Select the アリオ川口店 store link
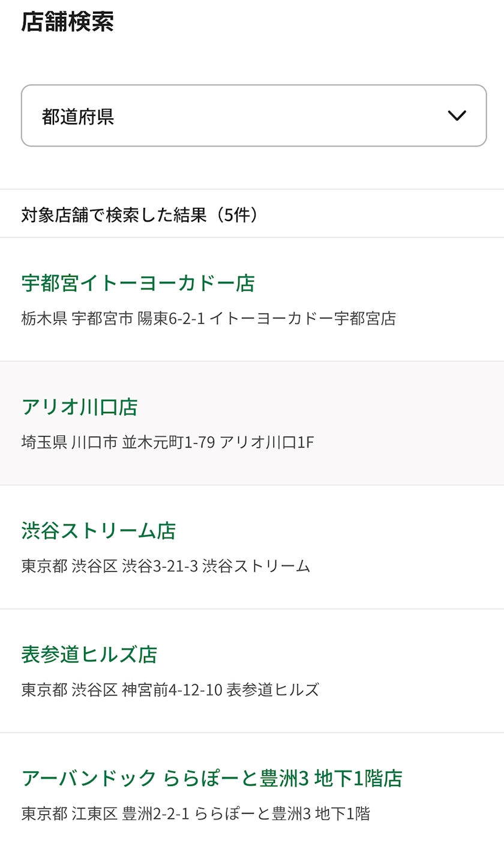Screen dimensions: 504x851 [79, 407]
